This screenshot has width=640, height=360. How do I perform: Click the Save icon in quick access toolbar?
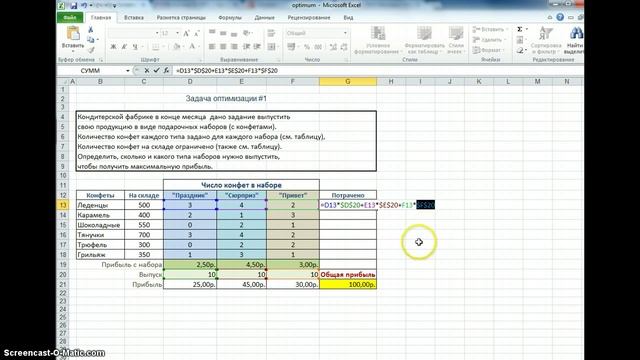[74, 6]
